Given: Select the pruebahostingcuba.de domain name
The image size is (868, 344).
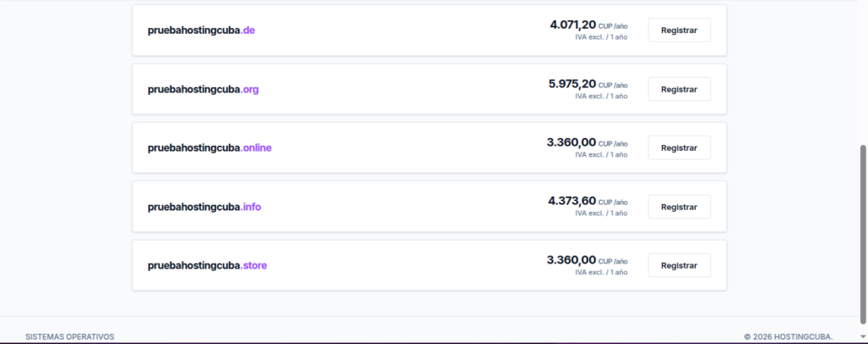Looking at the screenshot, I should click(201, 31).
